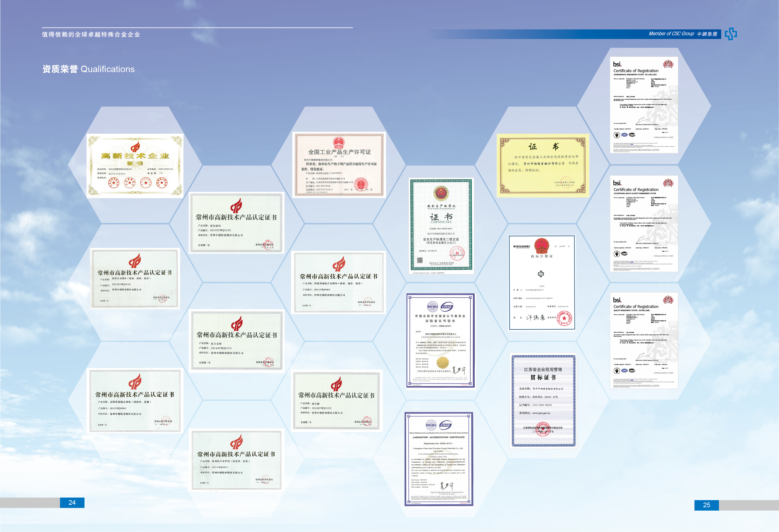
Task: Open the 高新技术企业证书 certificate image
Action: tap(135, 166)
